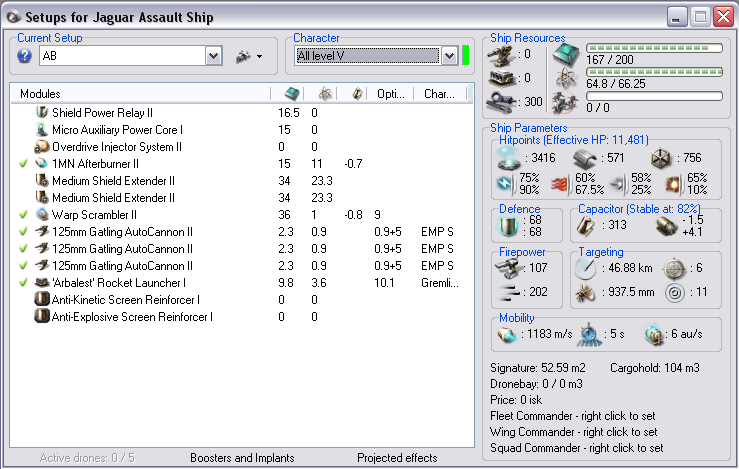The width and height of the screenshot is (739, 469).
Task: Toggle the 'Arbalest' Rocket Launcher I checkmark
Action: point(23,283)
